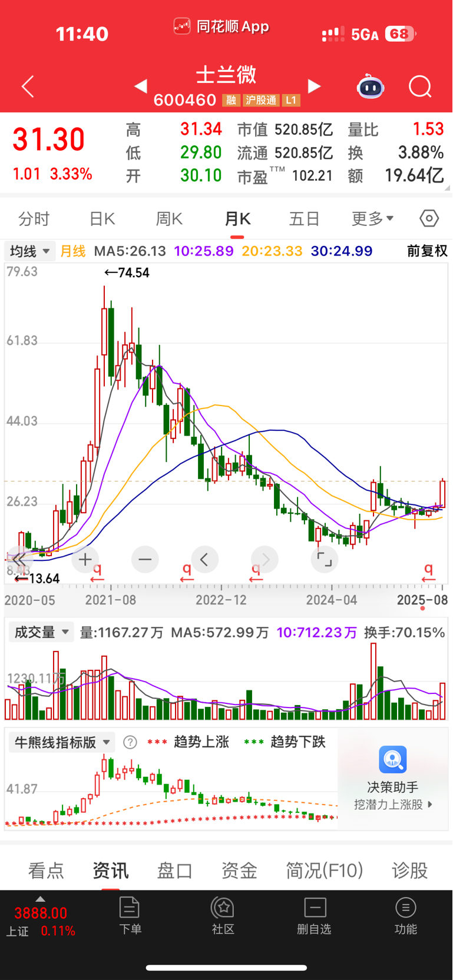453x980 pixels.
Task: Open stock search magnifier
Action: coord(420,87)
